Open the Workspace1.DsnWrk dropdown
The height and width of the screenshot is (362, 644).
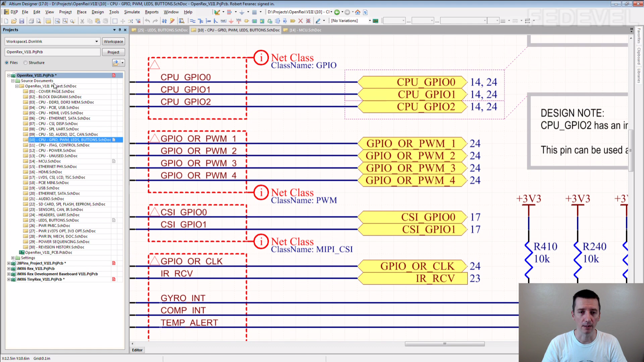coord(97,42)
